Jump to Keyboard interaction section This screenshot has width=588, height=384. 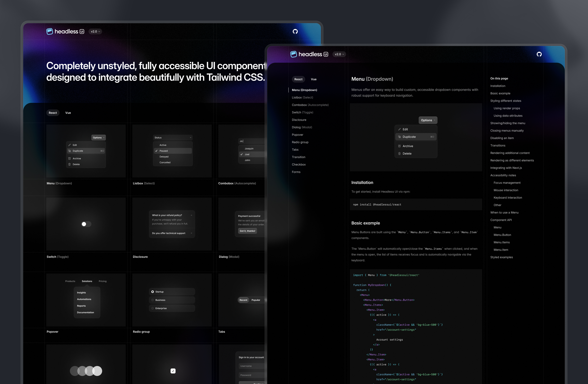pos(508,198)
